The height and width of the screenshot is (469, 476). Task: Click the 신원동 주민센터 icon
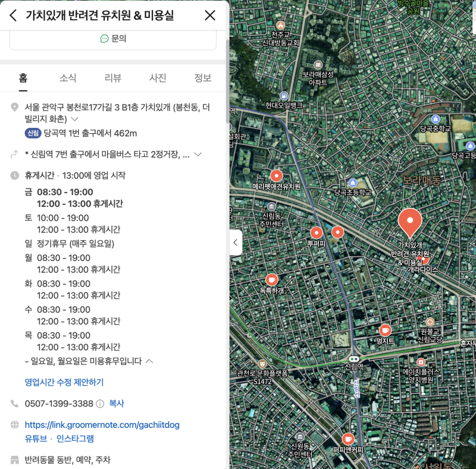(x=300, y=437)
